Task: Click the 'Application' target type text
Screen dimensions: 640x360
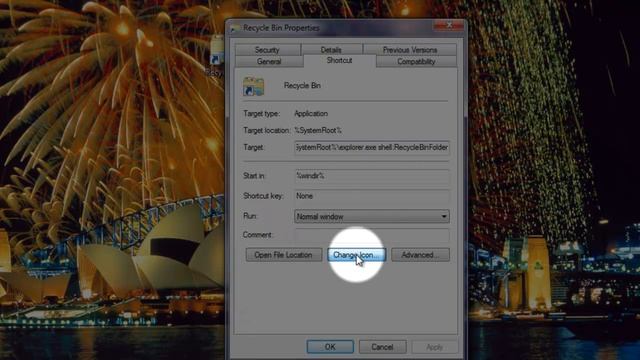Action: click(311, 113)
